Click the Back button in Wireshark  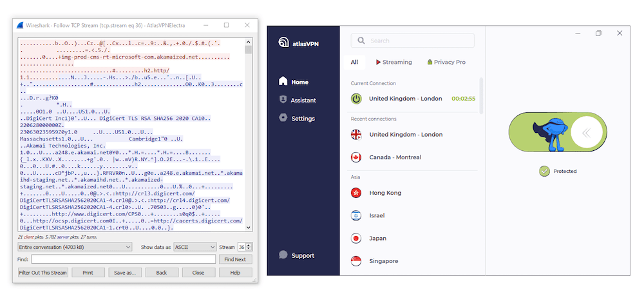(162, 273)
